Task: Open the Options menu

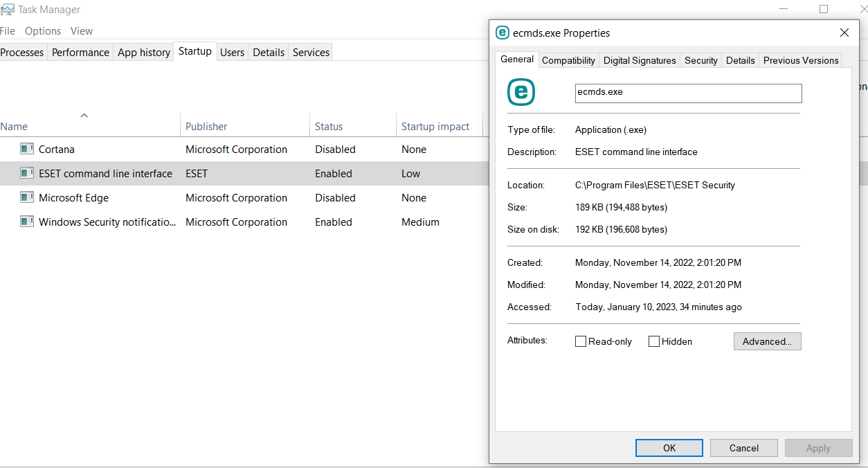Action: pos(43,31)
